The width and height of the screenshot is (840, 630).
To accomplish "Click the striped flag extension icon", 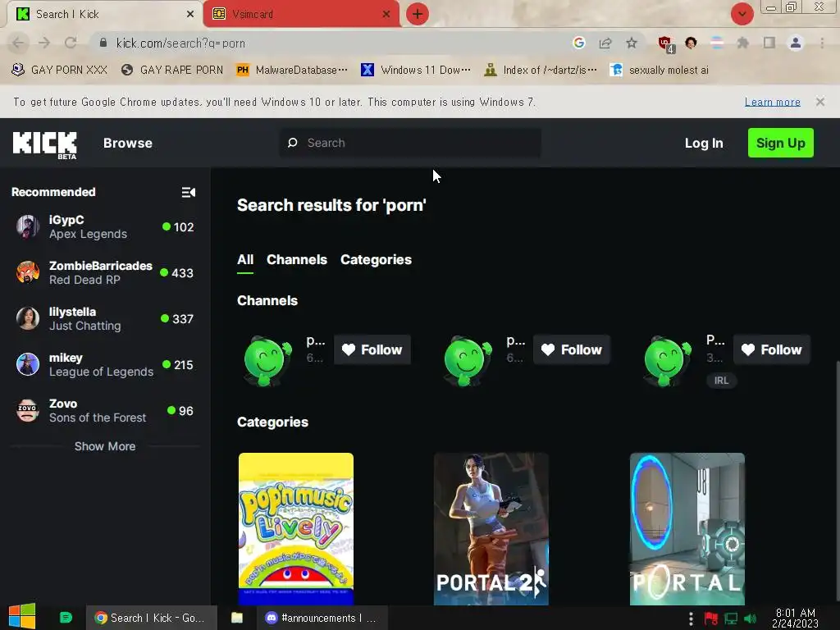I will coord(717,43).
